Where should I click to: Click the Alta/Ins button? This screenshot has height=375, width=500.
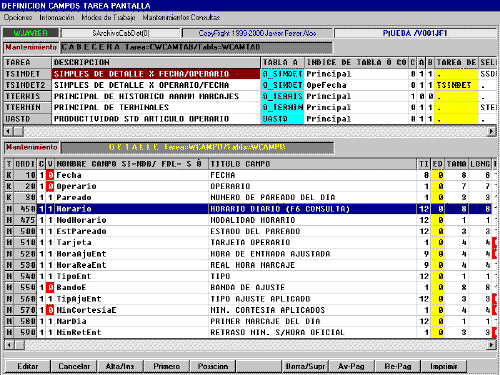coord(120,366)
